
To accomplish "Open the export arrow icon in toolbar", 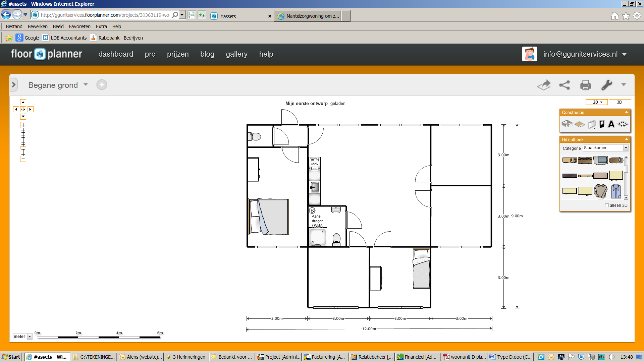I will coord(544,85).
